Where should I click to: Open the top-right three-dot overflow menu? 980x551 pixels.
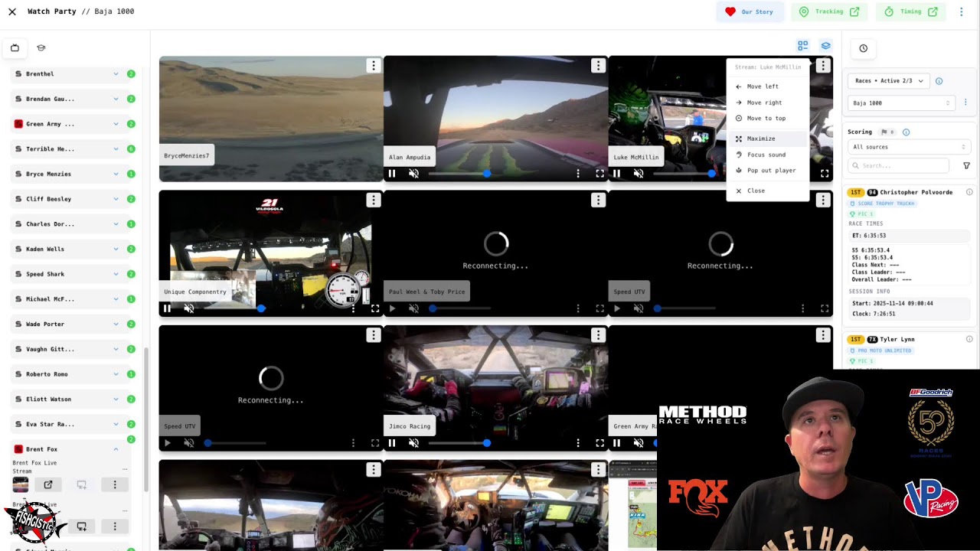(x=962, y=11)
